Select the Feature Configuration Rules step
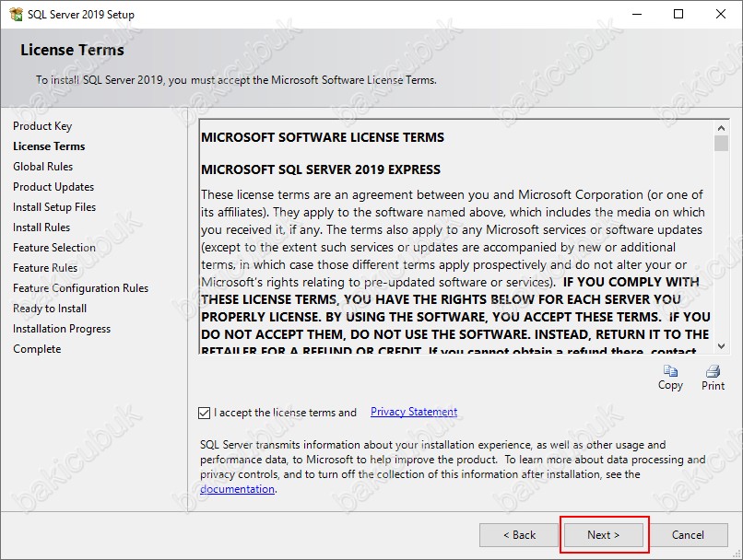This screenshot has height=560, width=743. pyautogui.click(x=80, y=288)
